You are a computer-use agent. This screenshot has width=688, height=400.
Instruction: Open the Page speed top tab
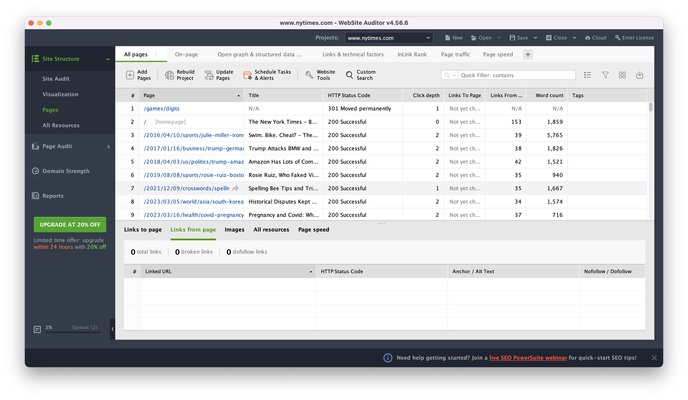point(498,54)
